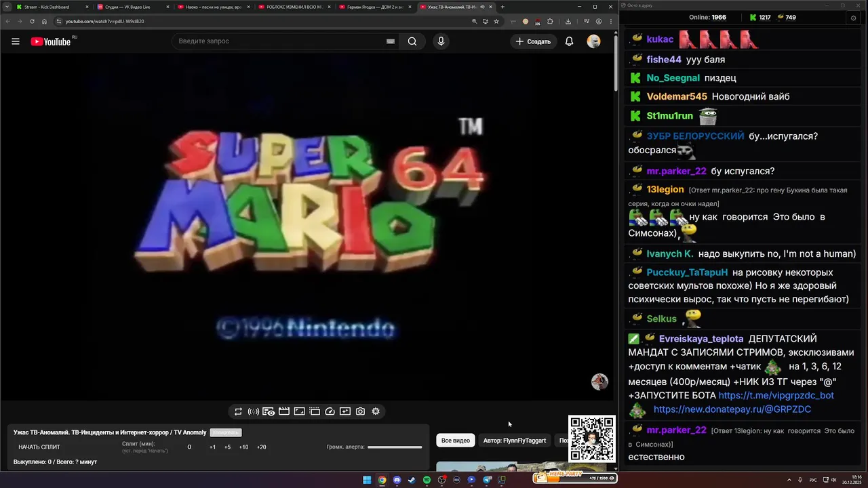Select the Все видео filter chip
Image resolution: width=868 pixels, height=488 pixels.
click(456, 441)
